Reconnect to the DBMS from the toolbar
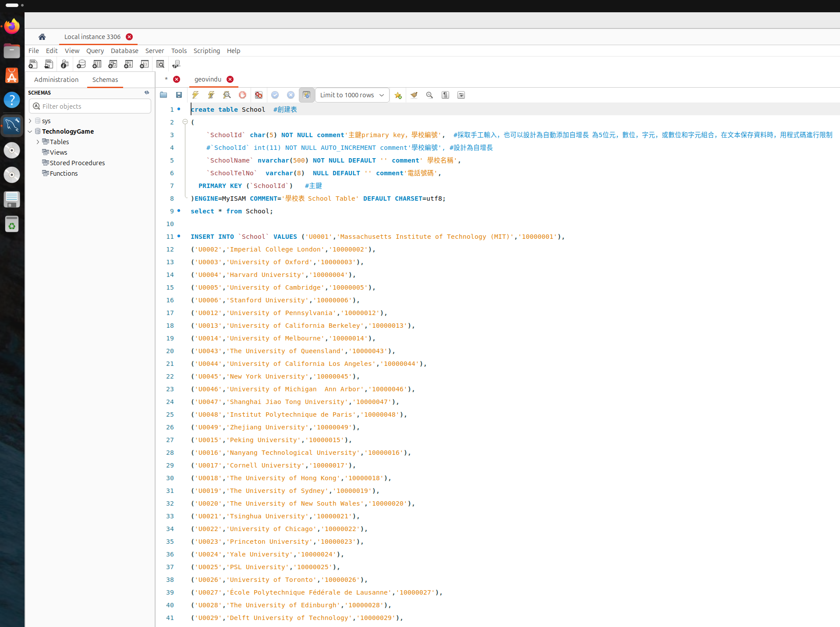The width and height of the screenshot is (840, 627). coord(176,64)
